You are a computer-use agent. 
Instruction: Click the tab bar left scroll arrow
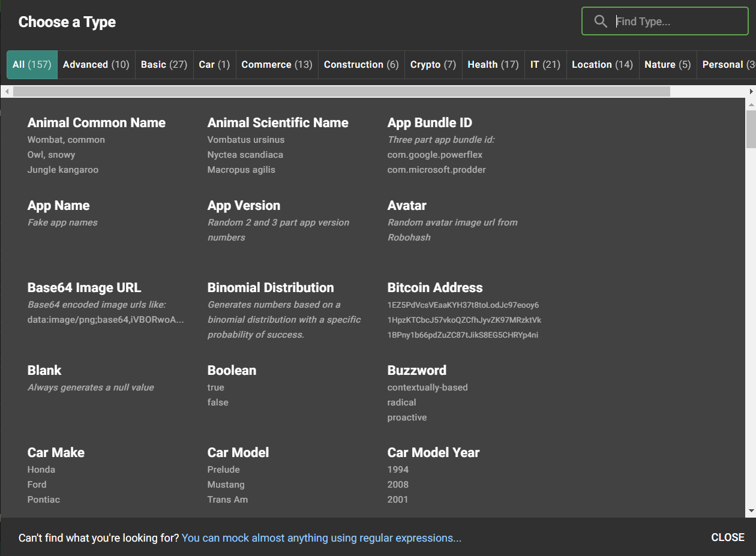pos(6,91)
